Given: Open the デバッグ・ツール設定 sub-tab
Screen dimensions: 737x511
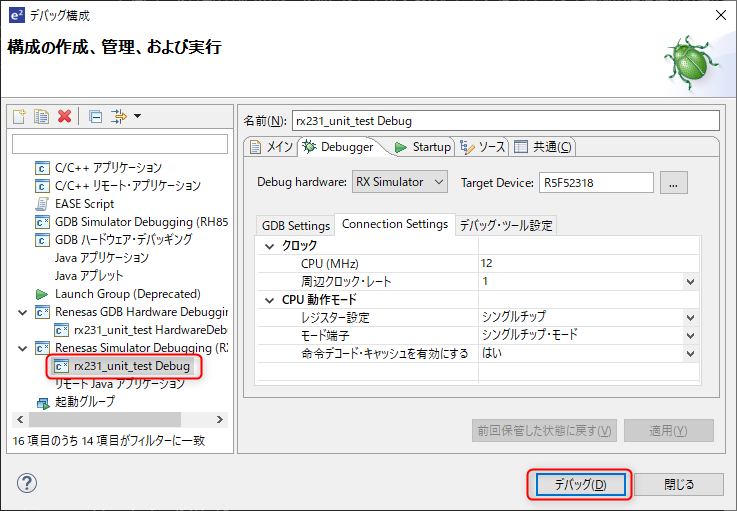Looking at the screenshot, I should click(x=506, y=226).
